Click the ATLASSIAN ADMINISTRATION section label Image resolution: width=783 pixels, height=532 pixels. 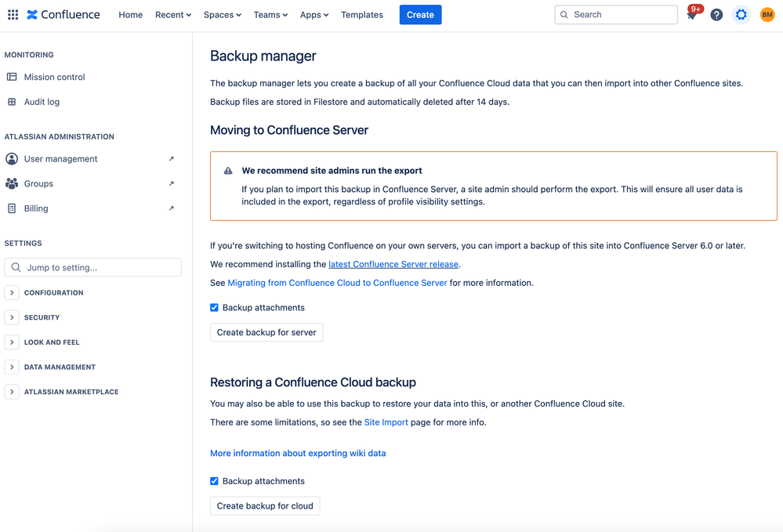click(60, 137)
